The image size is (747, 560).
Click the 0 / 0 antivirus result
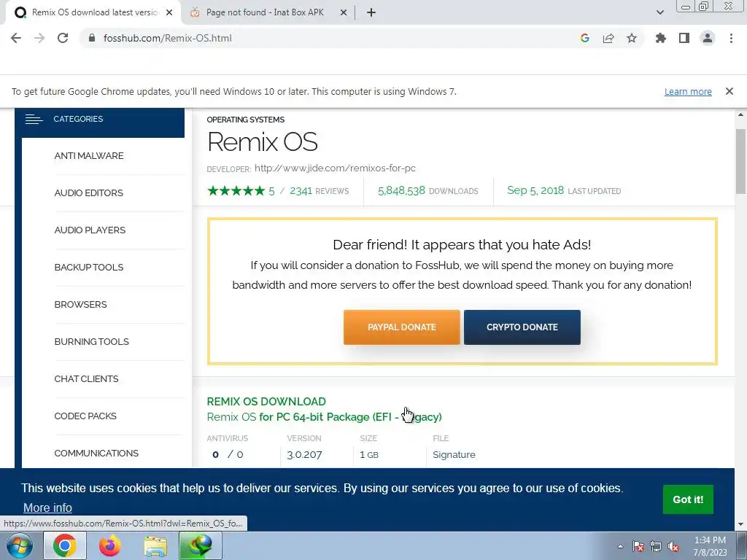pyautogui.click(x=228, y=455)
